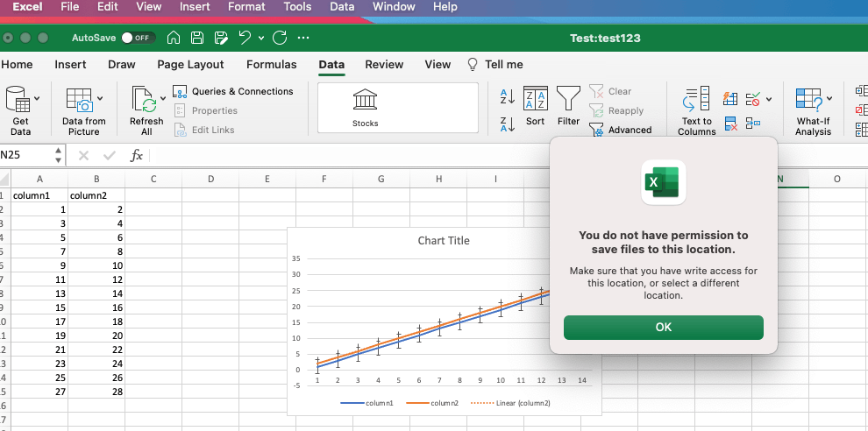Click the column1 legend entry
The width and height of the screenshot is (868, 431).
(366, 403)
